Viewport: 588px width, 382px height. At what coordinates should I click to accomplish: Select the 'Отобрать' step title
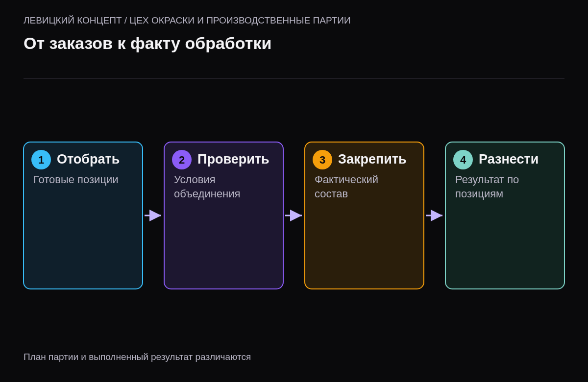click(88, 159)
